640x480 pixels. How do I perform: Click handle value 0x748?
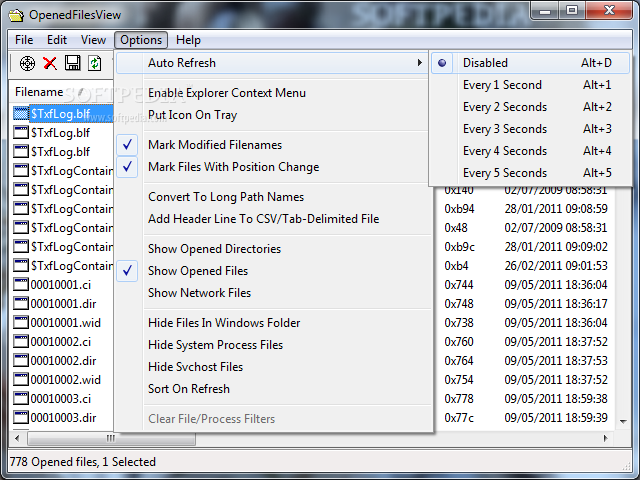pyautogui.click(x=459, y=304)
